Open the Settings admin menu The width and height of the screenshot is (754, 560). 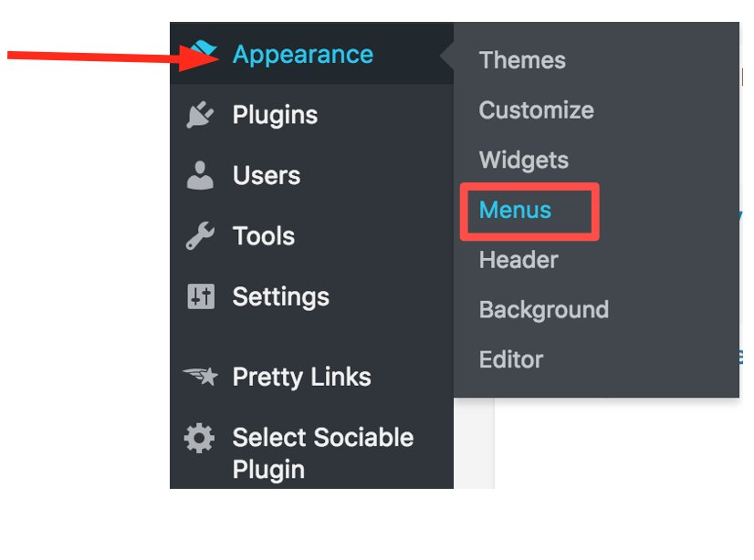click(280, 296)
